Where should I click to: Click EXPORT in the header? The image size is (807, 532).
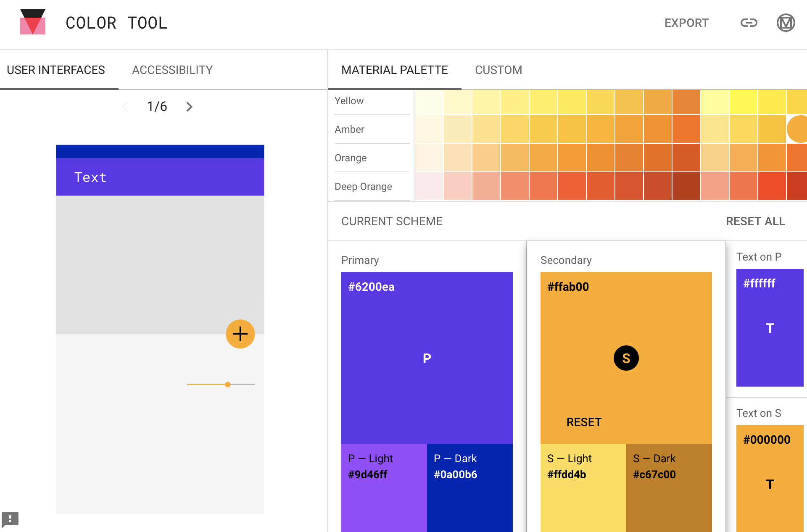[686, 23]
